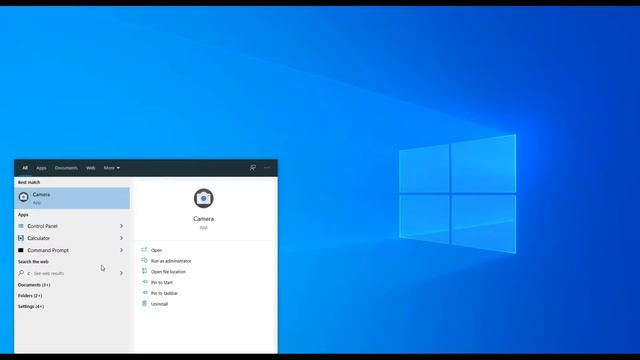Choose Open for the Camera app
This screenshot has width=640, height=360.
coord(156,250)
